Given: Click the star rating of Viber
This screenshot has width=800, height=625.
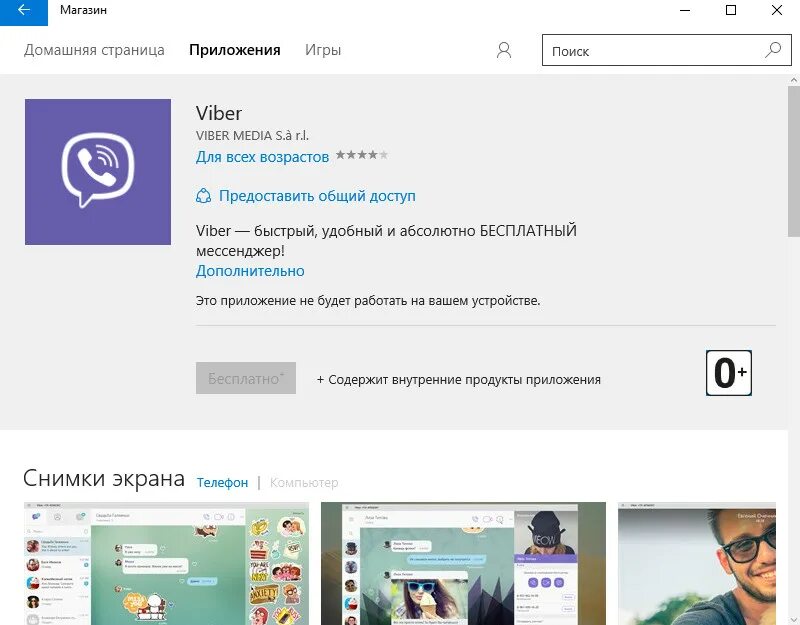Looking at the screenshot, I should tap(362, 155).
